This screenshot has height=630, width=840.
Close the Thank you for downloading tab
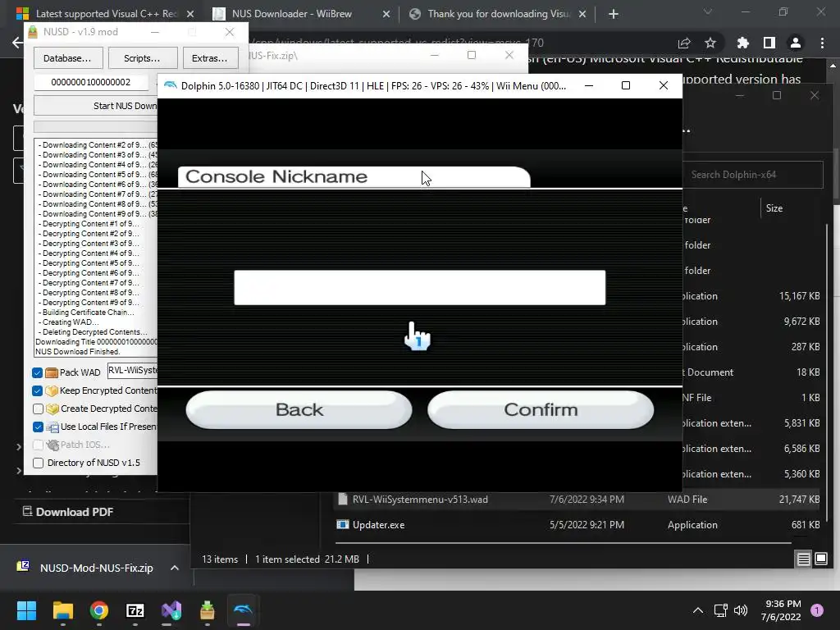(x=582, y=14)
